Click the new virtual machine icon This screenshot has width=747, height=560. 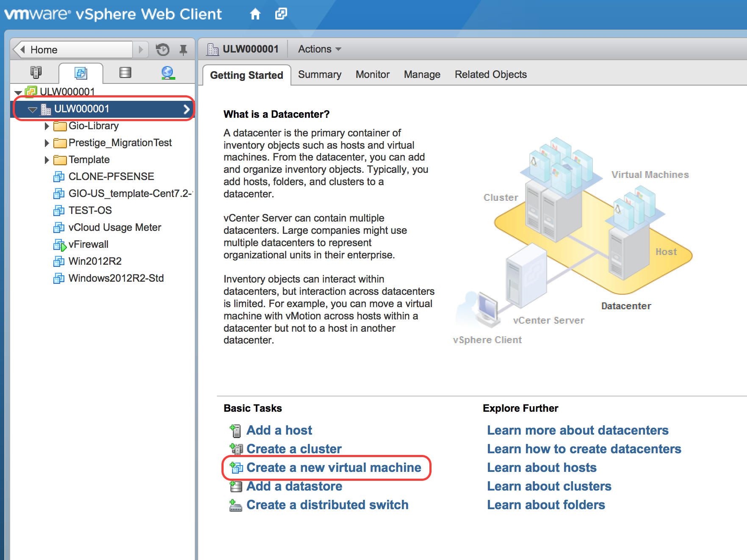coord(236,467)
